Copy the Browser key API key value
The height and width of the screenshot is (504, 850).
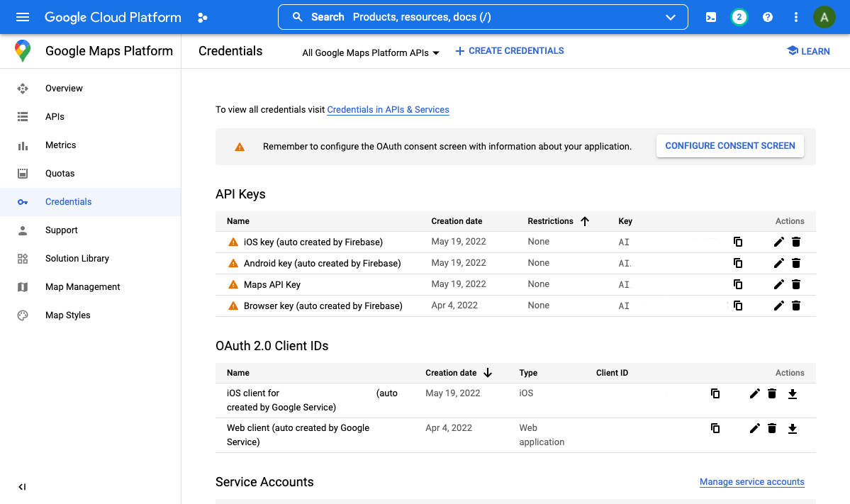pyautogui.click(x=738, y=306)
